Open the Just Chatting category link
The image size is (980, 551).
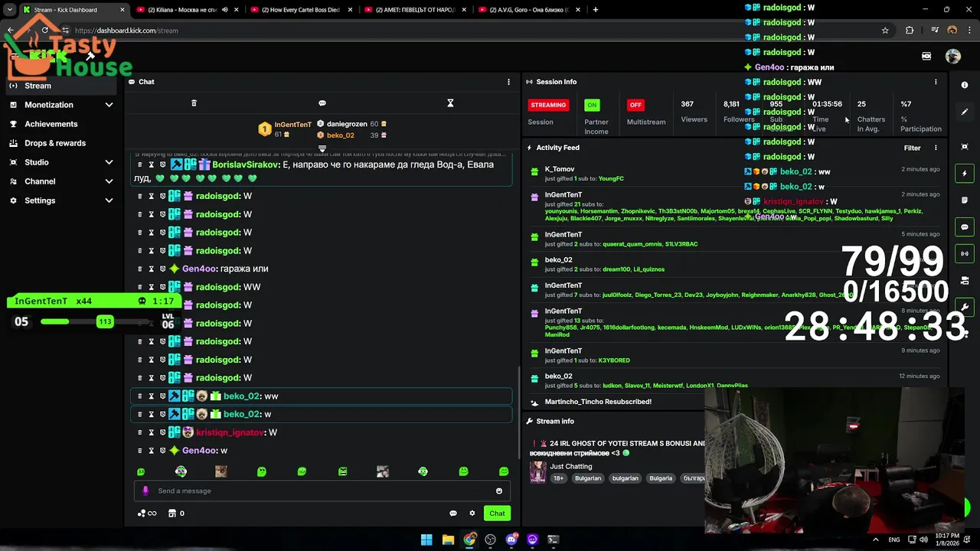(x=571, y=466)
